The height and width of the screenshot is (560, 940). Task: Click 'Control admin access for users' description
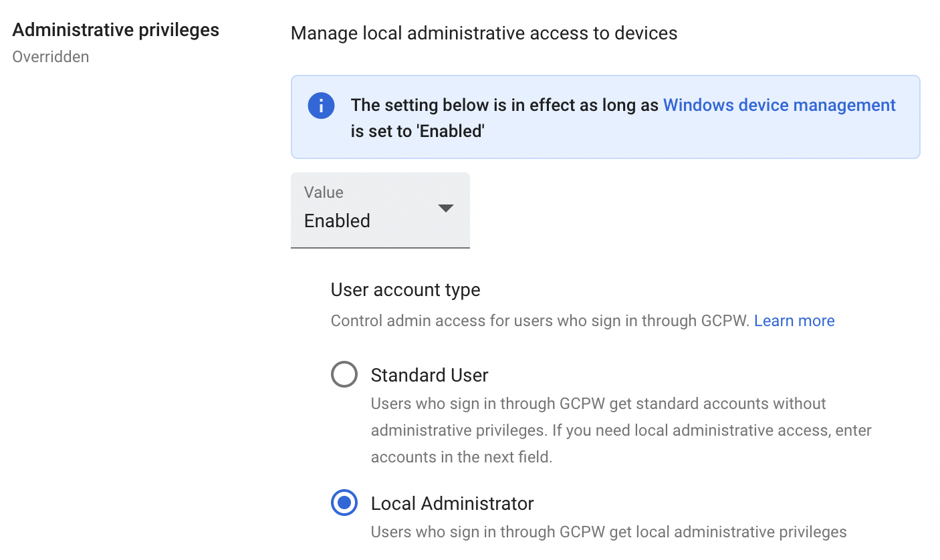[540, 321]
